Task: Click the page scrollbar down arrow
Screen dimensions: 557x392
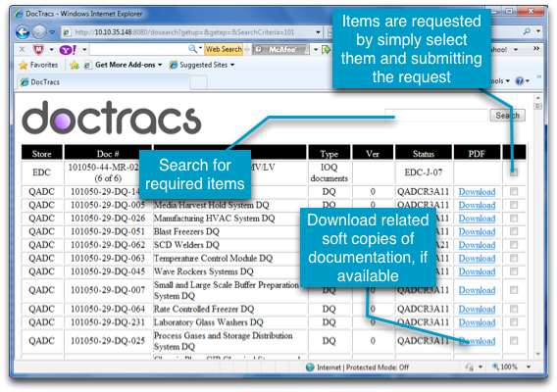Action: [x=537, y=354]
